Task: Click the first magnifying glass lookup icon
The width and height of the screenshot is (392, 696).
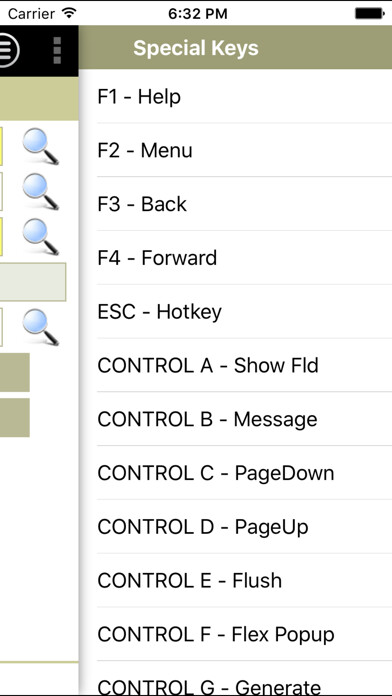Action: [x=40, y=146]
